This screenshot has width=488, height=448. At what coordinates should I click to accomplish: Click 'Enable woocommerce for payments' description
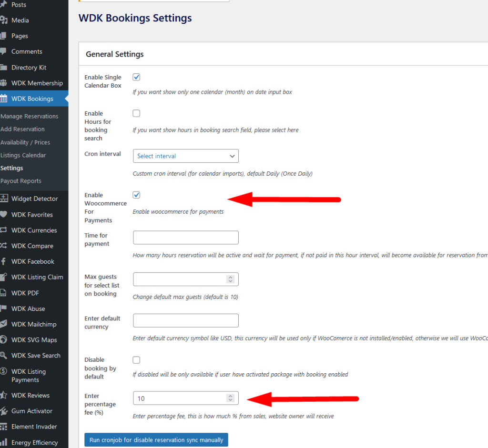click(178, 212)
